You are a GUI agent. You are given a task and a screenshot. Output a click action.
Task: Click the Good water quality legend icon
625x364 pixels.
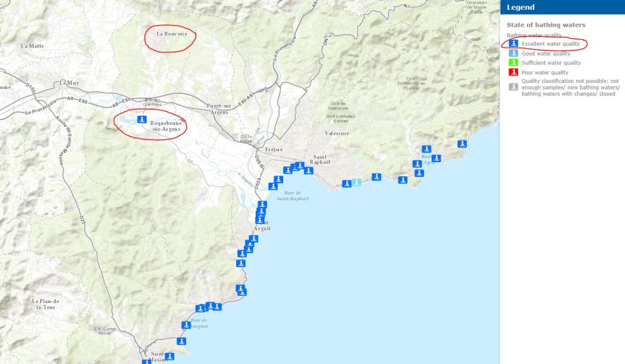513,53
